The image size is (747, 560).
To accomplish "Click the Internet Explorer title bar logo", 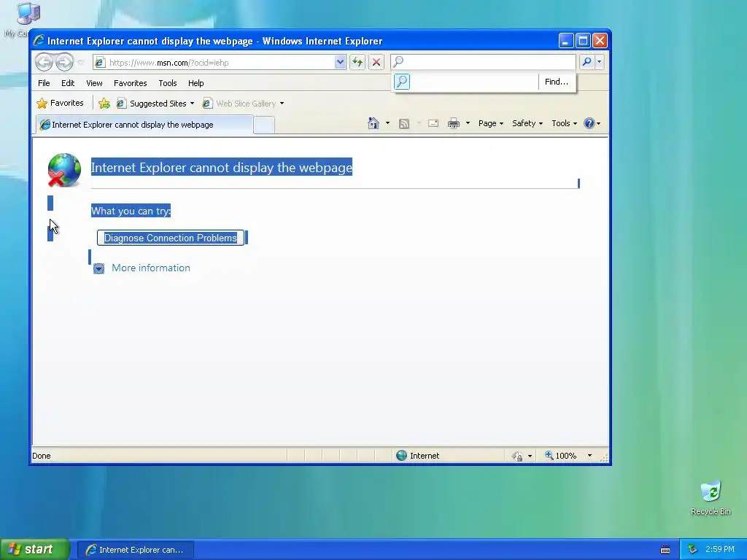I will [39, 41].
